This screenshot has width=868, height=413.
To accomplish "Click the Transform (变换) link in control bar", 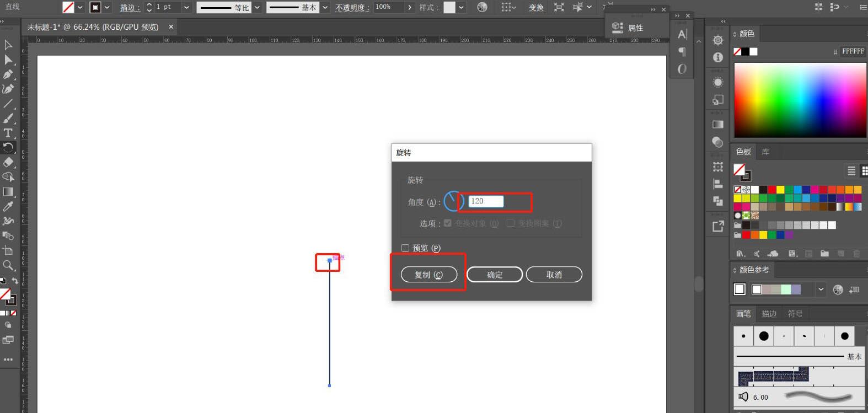I will [x=536, y=8].
